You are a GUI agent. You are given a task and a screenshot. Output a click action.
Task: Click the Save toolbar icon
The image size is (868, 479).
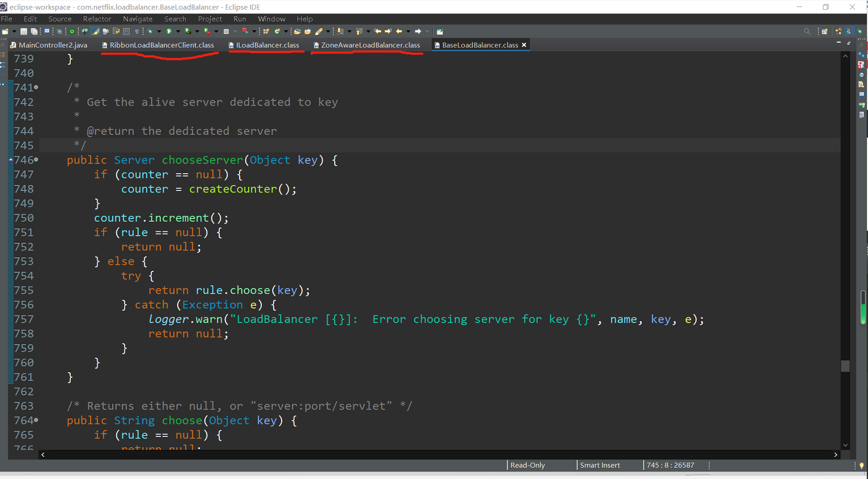pyautogui.click(x=24, y=31)
